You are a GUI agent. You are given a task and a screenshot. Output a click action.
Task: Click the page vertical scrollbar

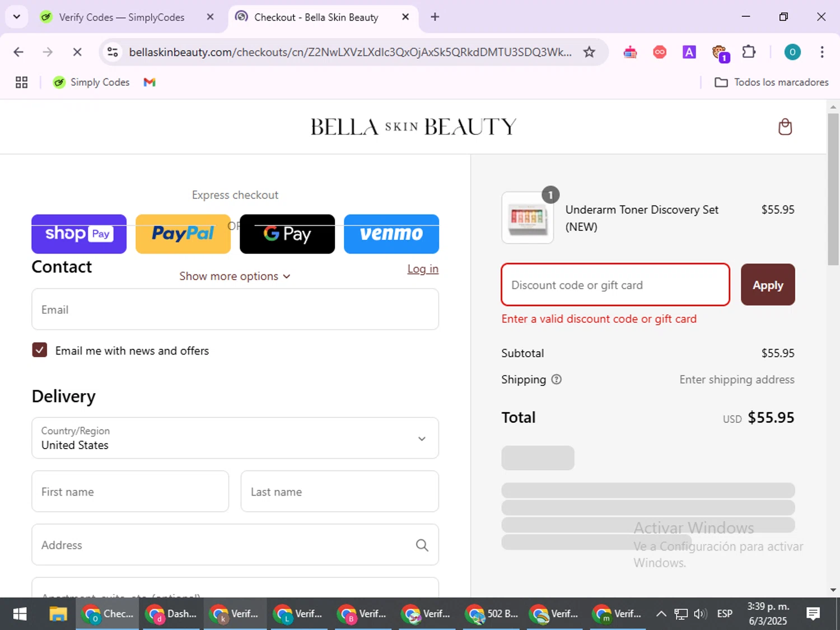point(833,189)
